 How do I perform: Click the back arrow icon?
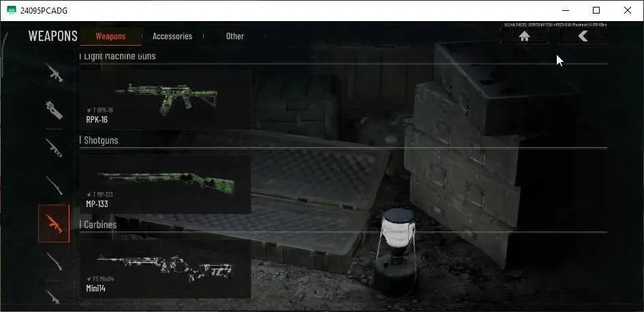point(583,37)
